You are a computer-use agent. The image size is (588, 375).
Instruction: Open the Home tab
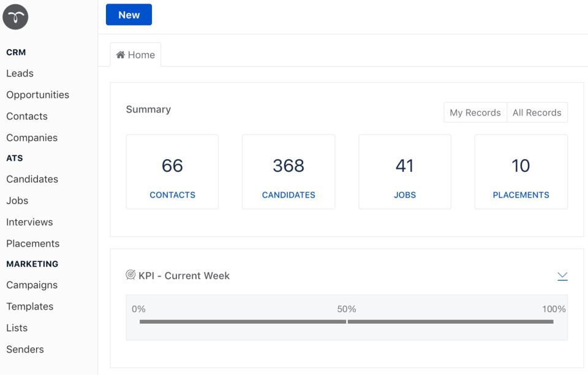point(136,55)
